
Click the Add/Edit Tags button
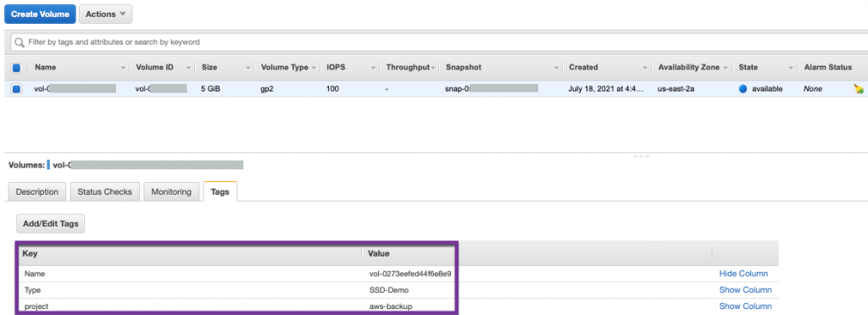coord(50,224)
